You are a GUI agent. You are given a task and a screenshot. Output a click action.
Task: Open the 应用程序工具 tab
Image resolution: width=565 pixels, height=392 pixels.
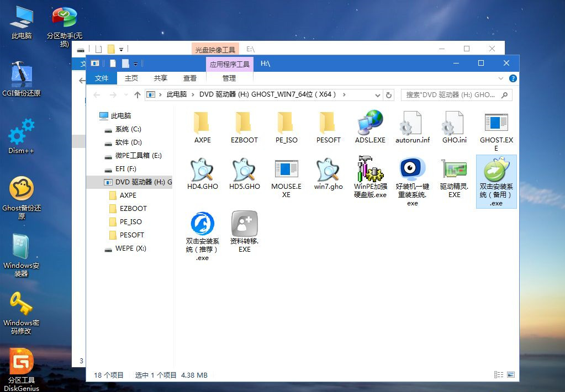point(229,64)
